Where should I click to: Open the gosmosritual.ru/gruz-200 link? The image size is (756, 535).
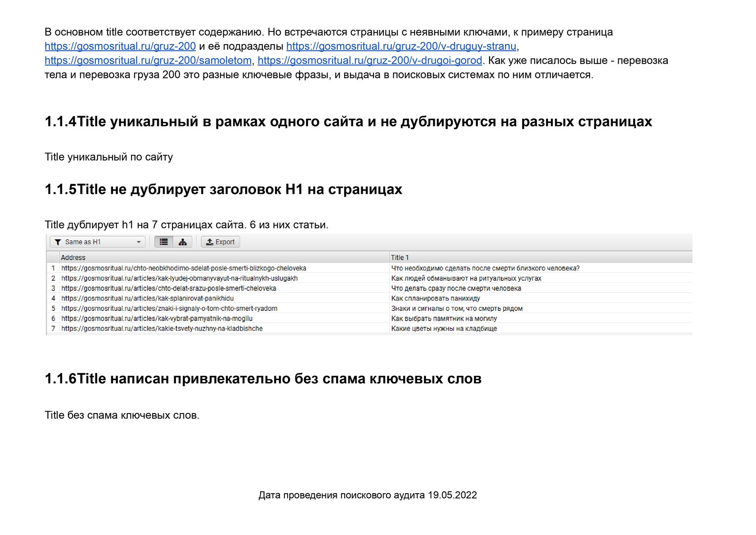120,46
